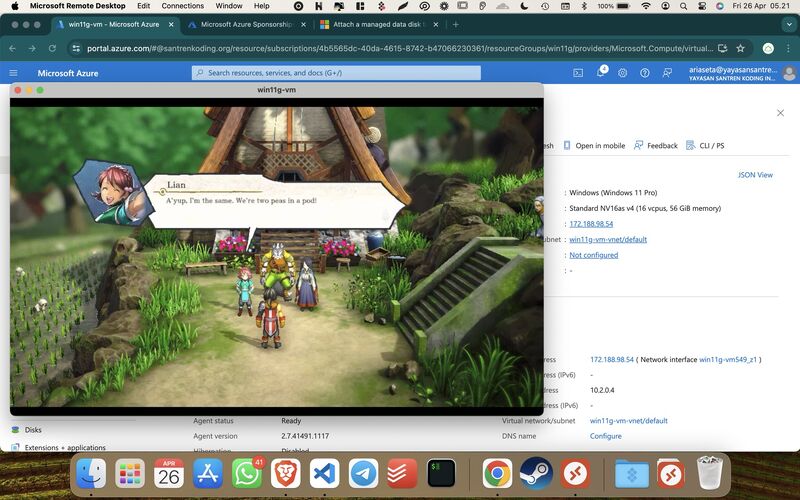Open Launchpad in the Dock
Screen dimensions: 800x500
coord(130,473)
